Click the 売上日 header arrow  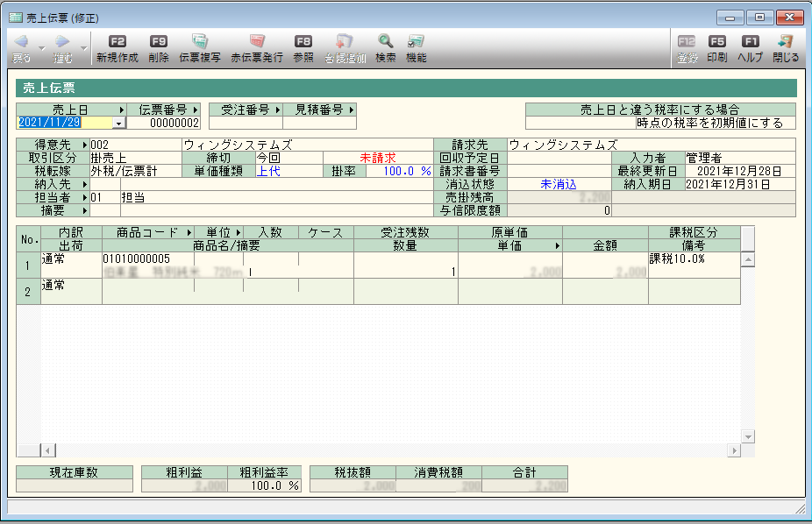[121, 110]
